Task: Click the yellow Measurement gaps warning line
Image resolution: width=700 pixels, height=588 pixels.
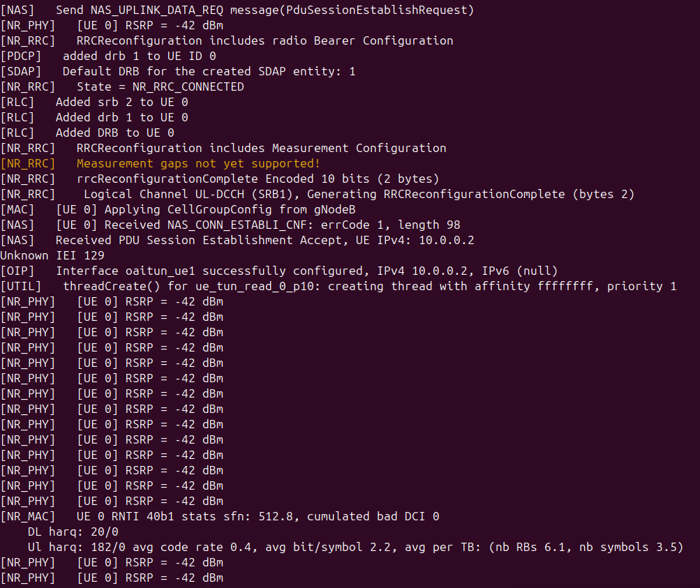Action: 161,164
